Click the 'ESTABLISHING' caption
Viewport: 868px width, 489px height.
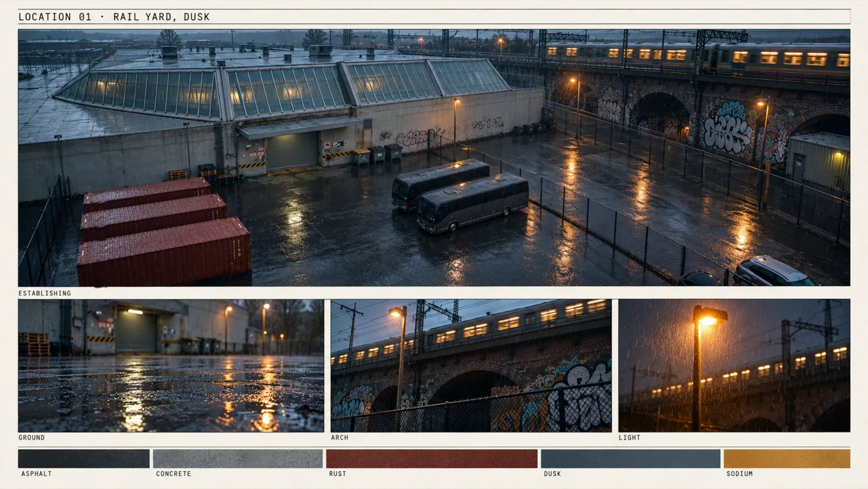pos(44,293)
